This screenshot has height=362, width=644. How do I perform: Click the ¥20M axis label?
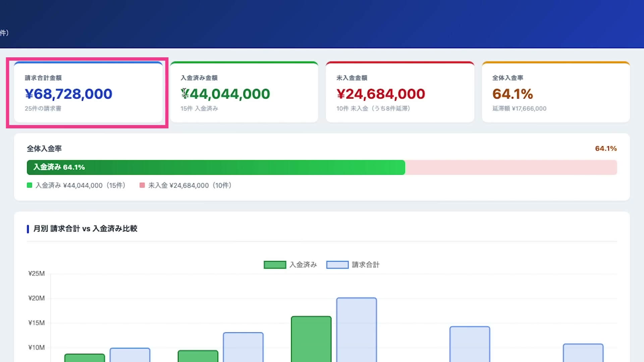click(x=37, y=298)
